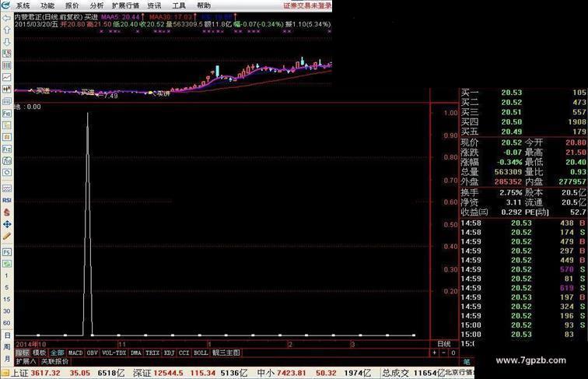This screenshot has height=379, width=588.
Task: Click the plus zoom button below chart
Action: (x=434, y=353)
